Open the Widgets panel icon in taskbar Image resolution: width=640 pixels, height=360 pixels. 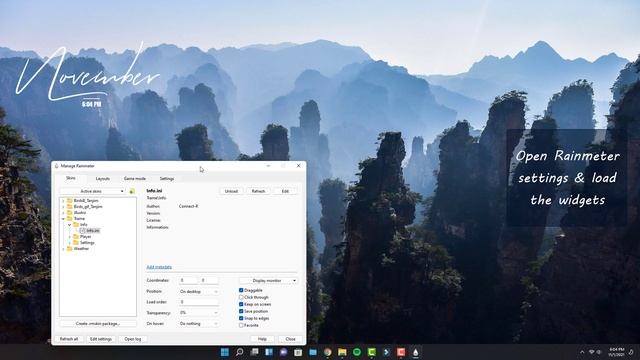(269, 352)
